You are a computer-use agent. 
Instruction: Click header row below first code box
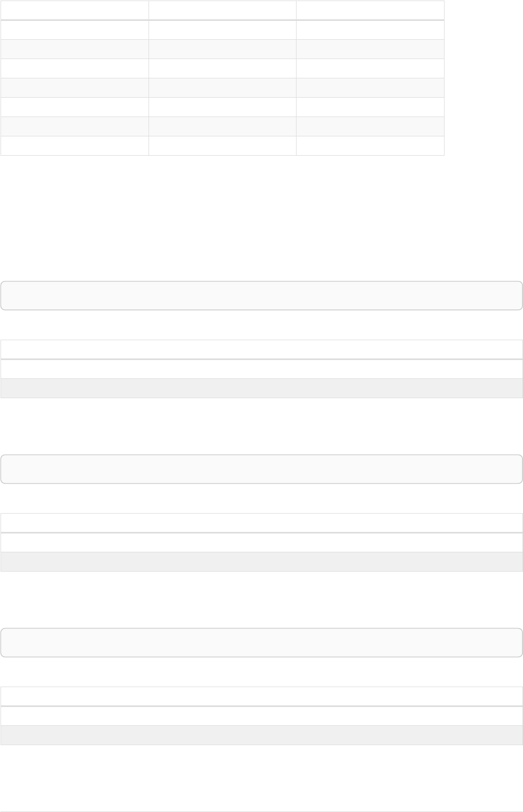[x=261, y=349]
